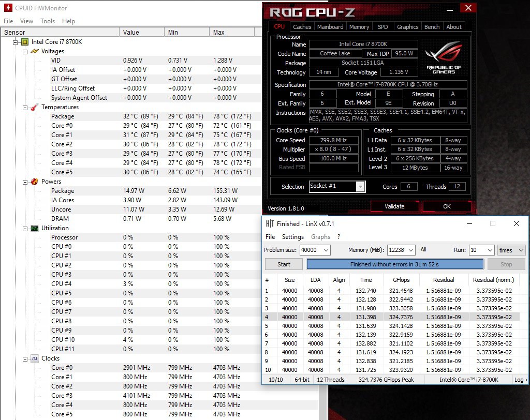
Task: Click the Core Voltage value field 1.136 V
Action: [x=399, y=72]
